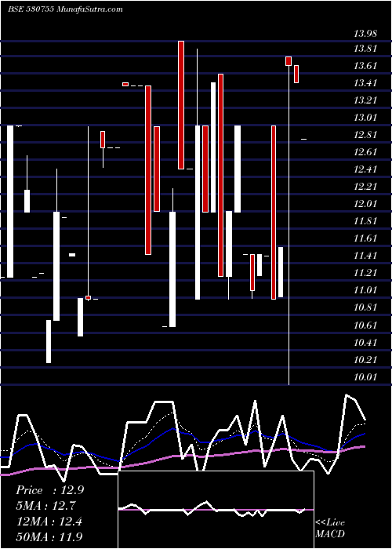Click the 5MA : 12.7 readout
This screenshot has height=549, width=392.
46,506
